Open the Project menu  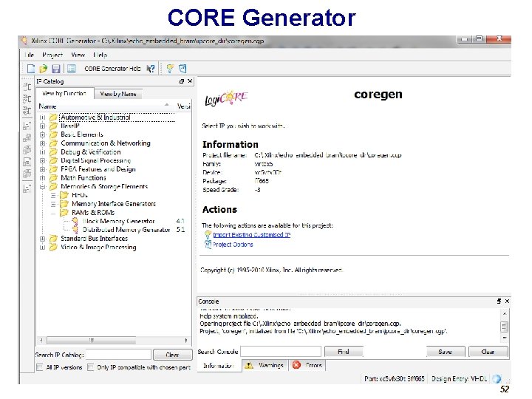click(52, 55)
